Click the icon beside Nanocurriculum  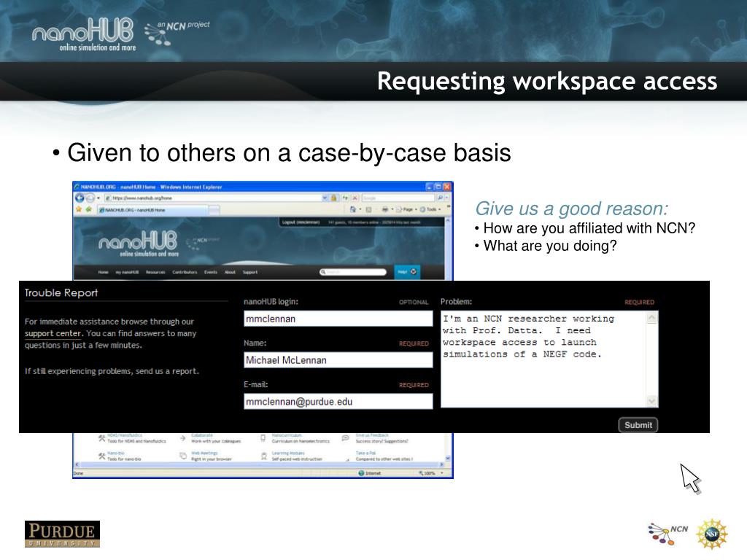[263, 438]
